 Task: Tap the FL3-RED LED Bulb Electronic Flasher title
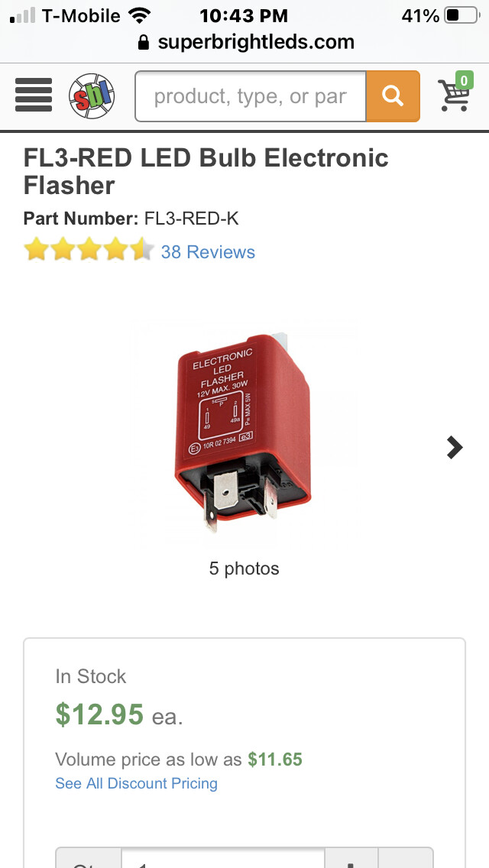[206, 172]
